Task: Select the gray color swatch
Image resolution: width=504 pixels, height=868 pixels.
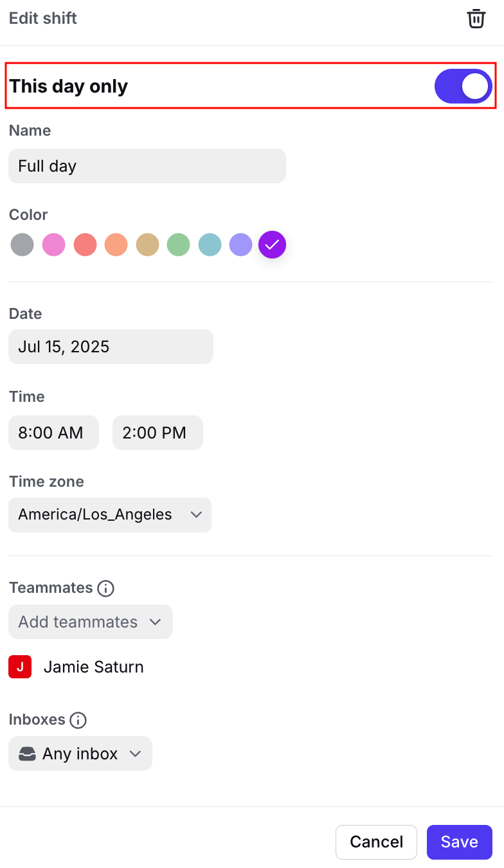Action: click(22, 245)
